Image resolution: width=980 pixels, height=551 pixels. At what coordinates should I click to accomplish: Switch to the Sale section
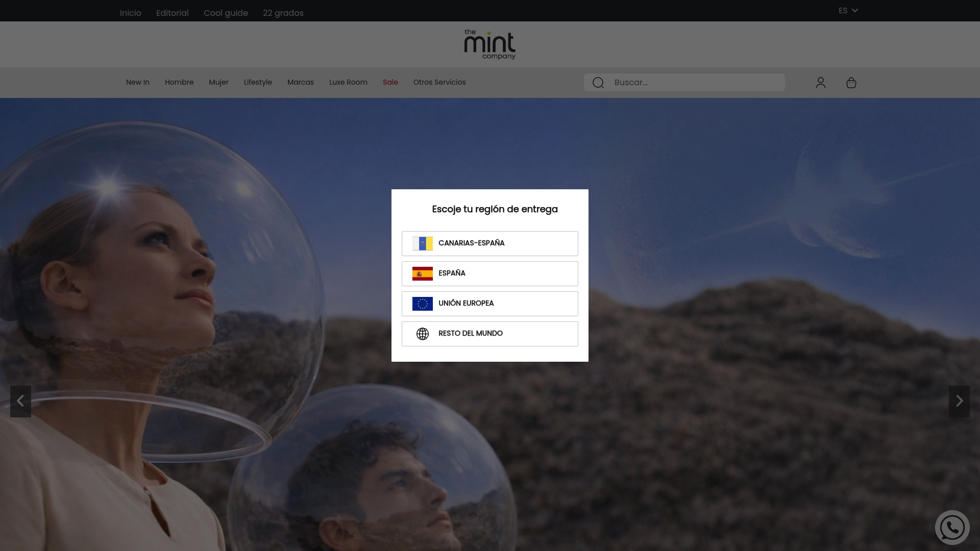(390, 82)
